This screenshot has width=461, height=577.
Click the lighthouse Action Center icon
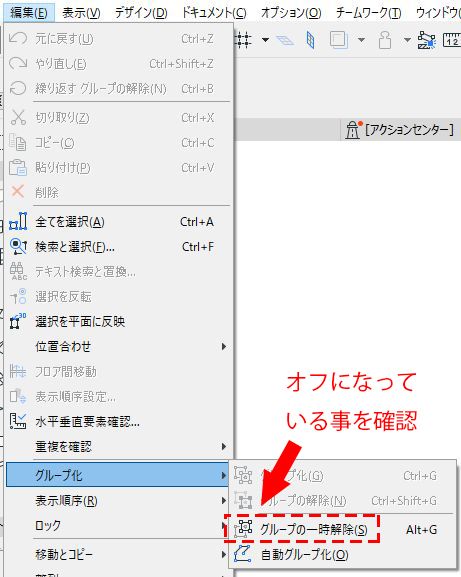(352, 130)
